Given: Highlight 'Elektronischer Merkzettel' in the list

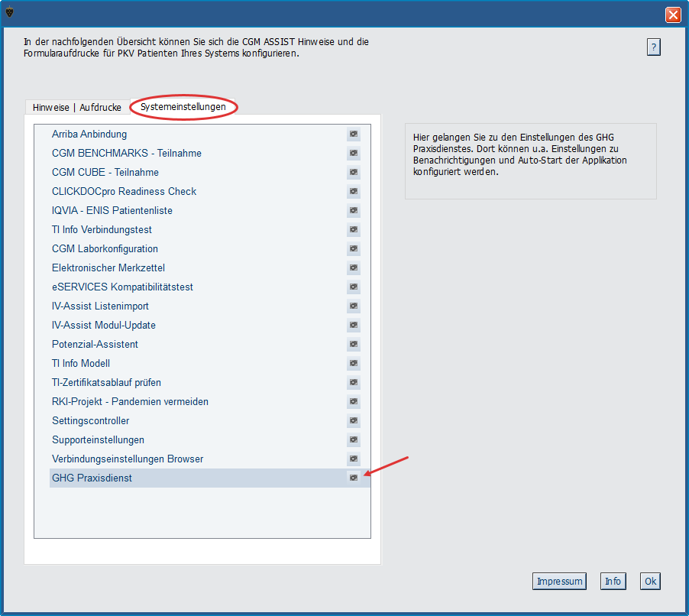Looking at the screenshot, I should pos(210,267).
